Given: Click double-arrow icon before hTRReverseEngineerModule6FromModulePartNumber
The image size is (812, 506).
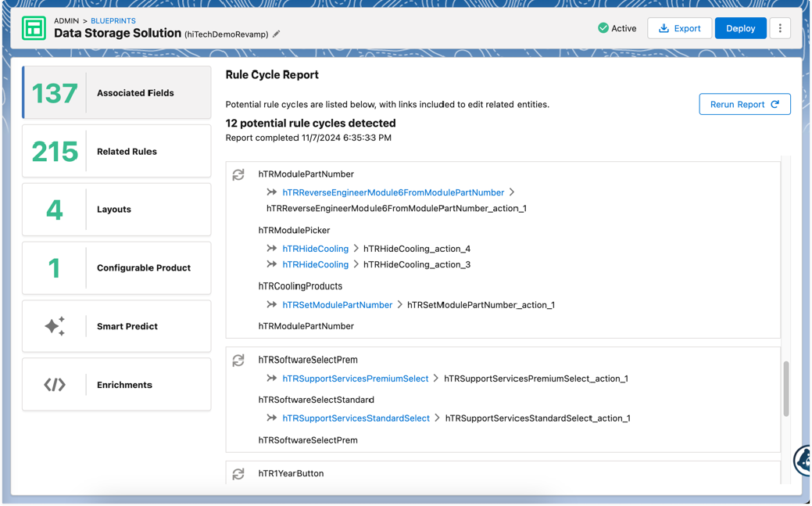Looking at the screenshot, I should click(271, 192).
